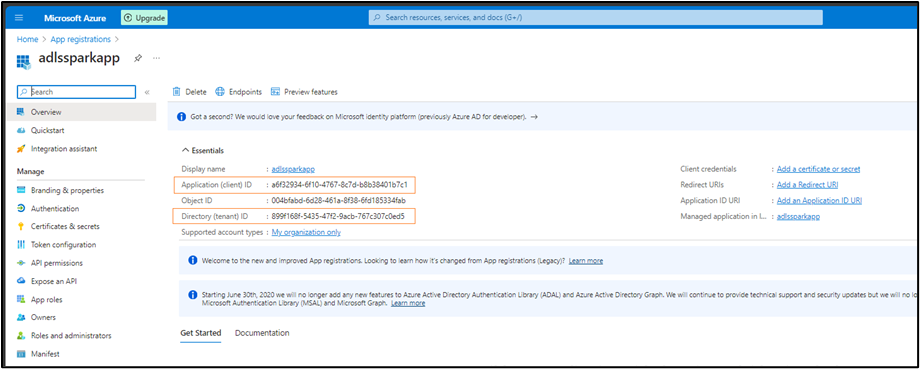Open Branding & properties

click(67, 190)
